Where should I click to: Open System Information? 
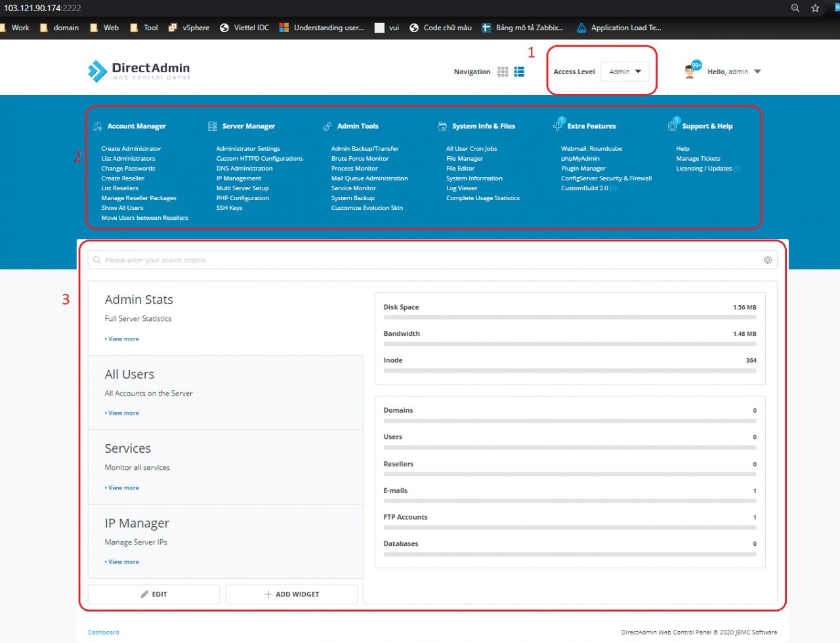(x=474, y=178)
